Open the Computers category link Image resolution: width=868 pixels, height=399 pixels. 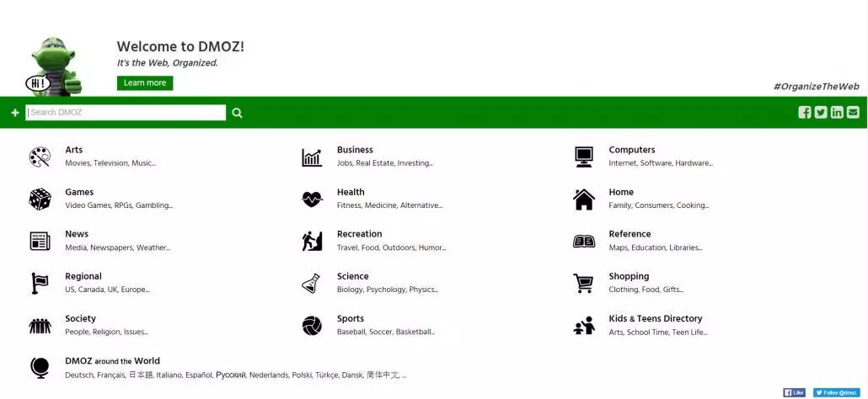pos(632,150)
